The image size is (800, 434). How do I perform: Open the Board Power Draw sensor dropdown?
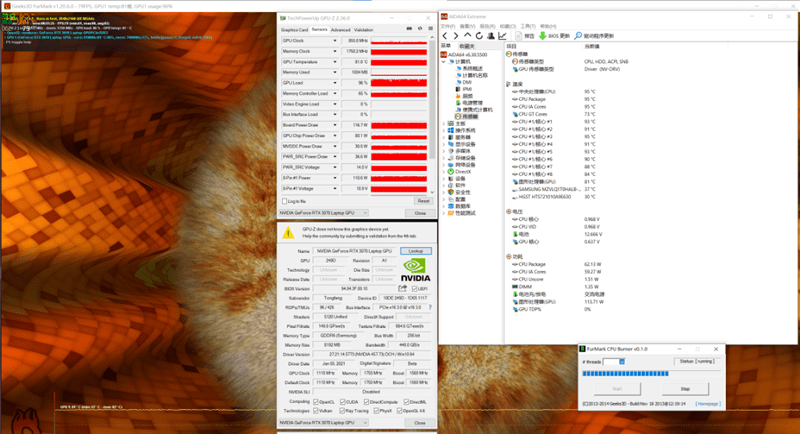click(x=335, y=125)
